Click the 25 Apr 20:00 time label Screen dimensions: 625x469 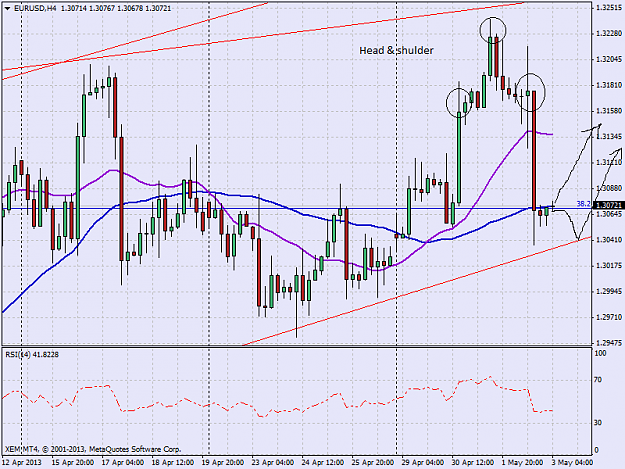[x=373, y=463]
